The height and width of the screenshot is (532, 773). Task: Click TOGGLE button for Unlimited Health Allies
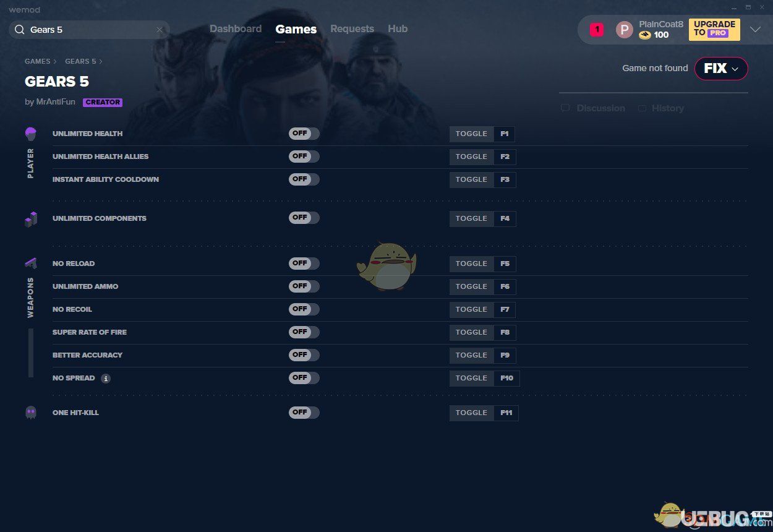point(472,157)
